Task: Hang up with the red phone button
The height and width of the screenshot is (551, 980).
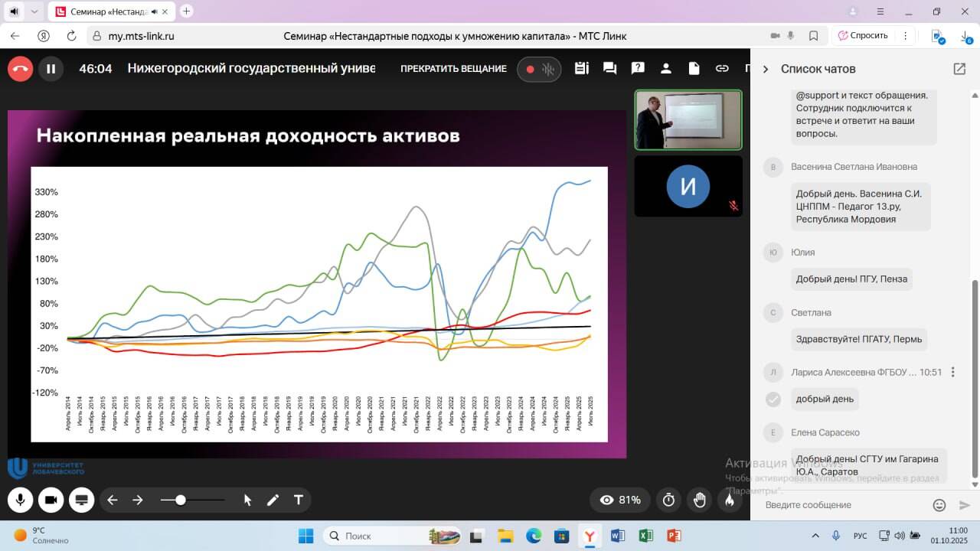Action: pos(21,69)
